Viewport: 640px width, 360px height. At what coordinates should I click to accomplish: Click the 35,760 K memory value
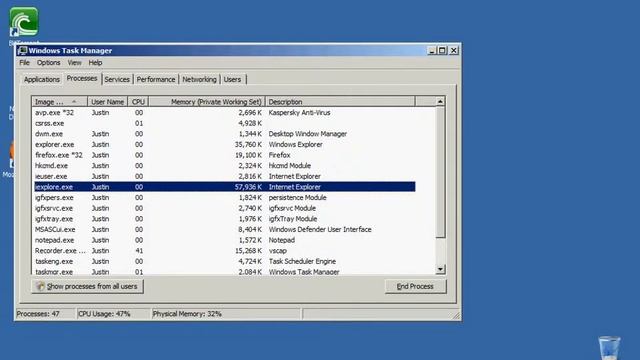(248, 144)
